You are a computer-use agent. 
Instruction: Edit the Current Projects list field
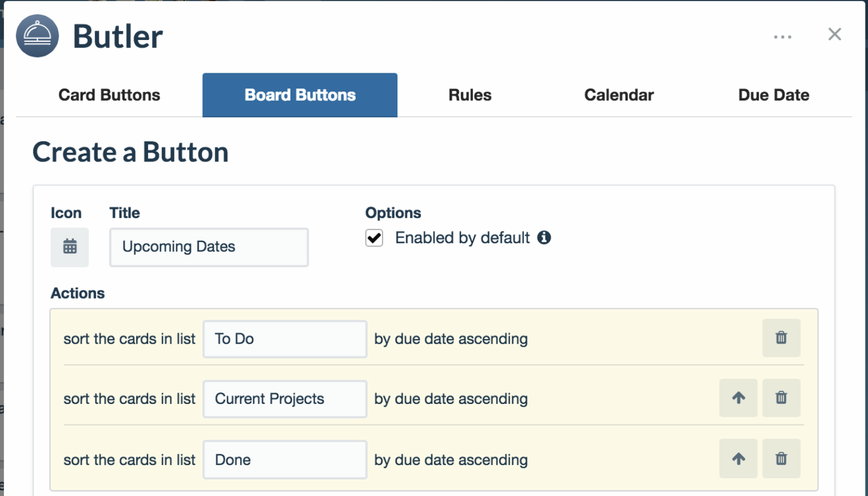(285, 399)
